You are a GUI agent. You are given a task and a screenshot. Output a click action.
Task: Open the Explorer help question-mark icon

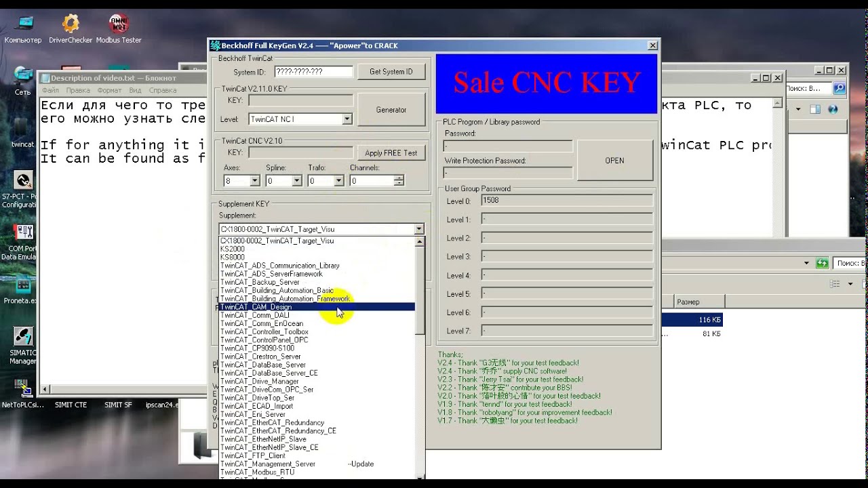click(x=833, y=109)
